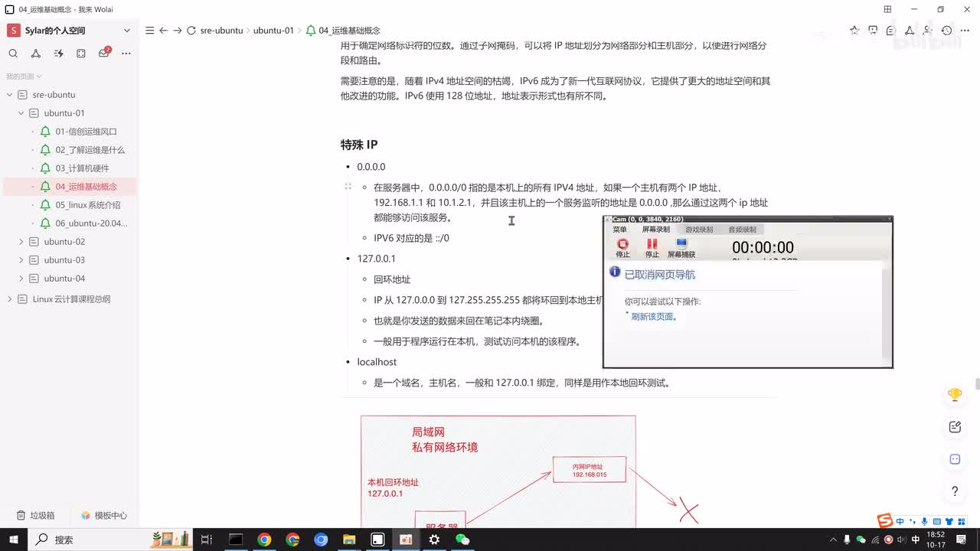This screenshot has width=980, height=551.
Task: Open page history clock icon
Action: click(947, 31)
